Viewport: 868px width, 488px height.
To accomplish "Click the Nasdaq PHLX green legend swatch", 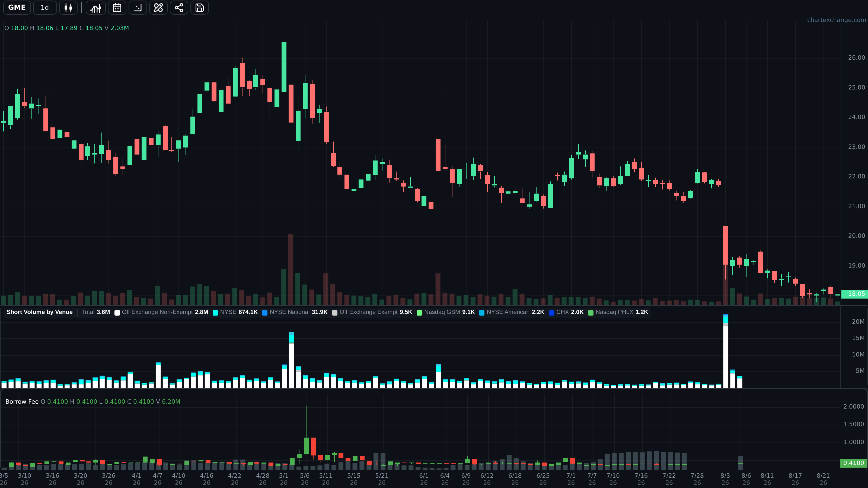I will tap(591, 313).
